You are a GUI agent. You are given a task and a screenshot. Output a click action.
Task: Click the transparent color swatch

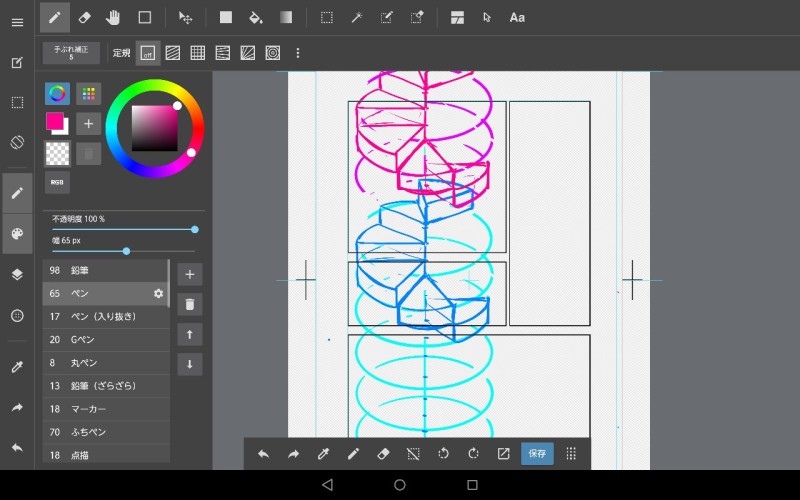click(x=57, y=153)
